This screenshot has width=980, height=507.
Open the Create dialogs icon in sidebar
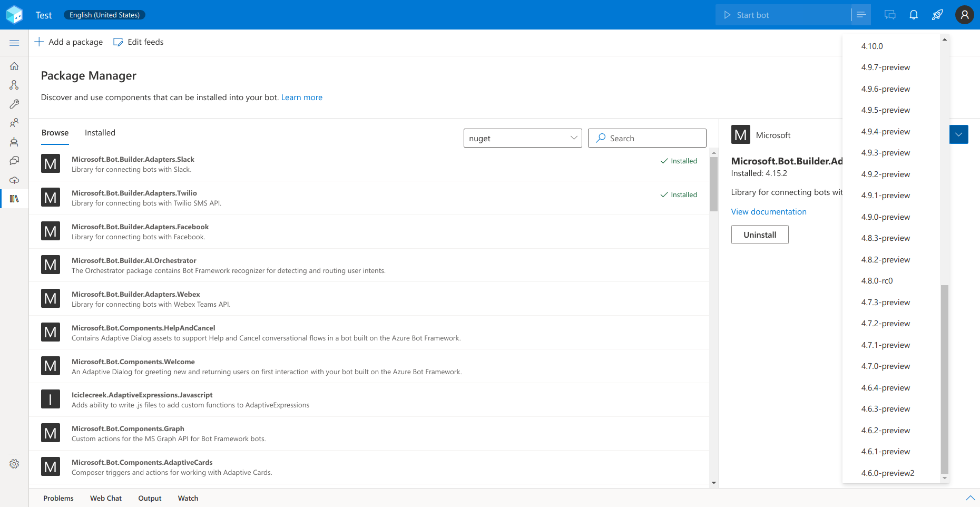[14, 85]
